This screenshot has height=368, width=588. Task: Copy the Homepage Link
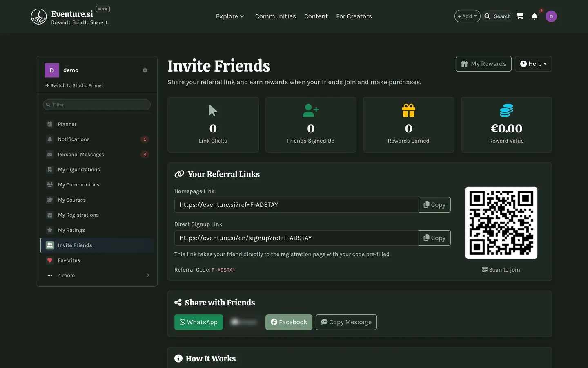coord(434,205)
